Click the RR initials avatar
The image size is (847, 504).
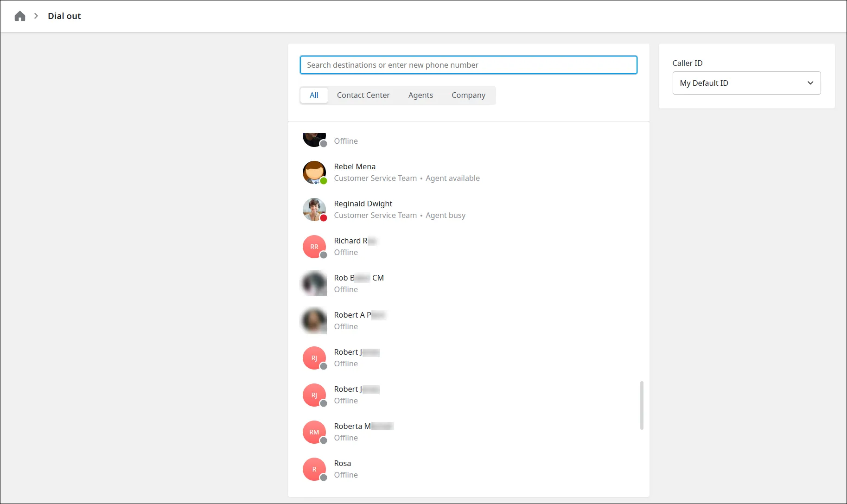coord(314,247)
